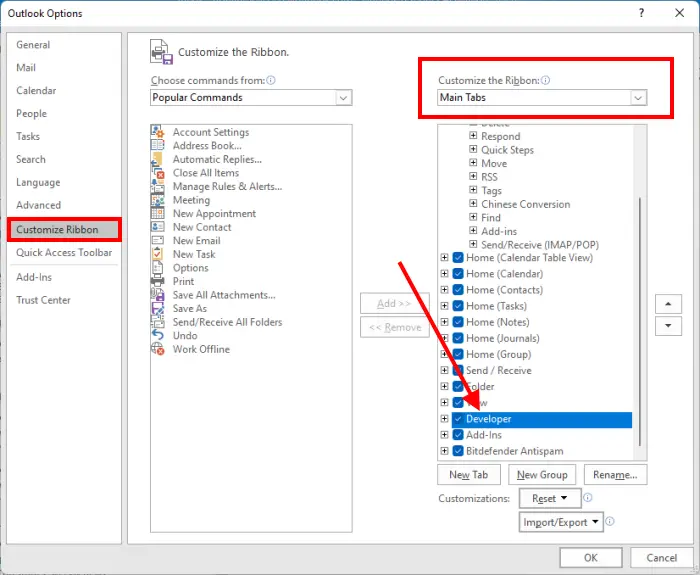
Task: Open the Advanced options category
Action: 38,205
